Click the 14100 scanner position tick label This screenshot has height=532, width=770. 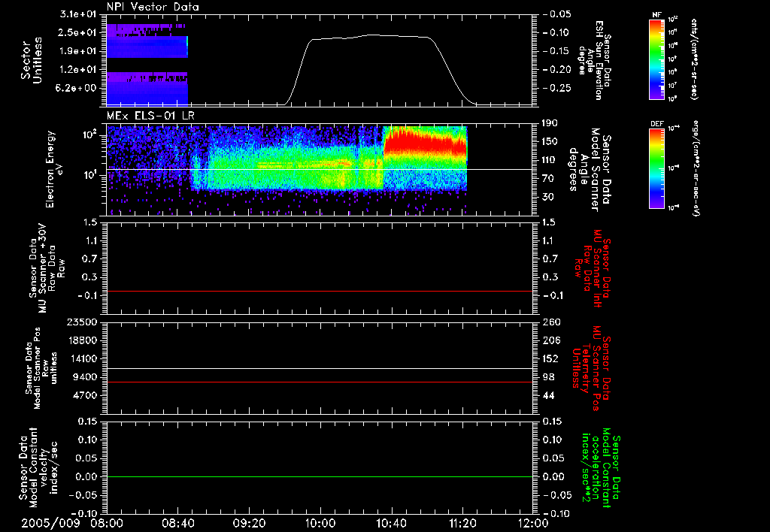click(83, 358)
